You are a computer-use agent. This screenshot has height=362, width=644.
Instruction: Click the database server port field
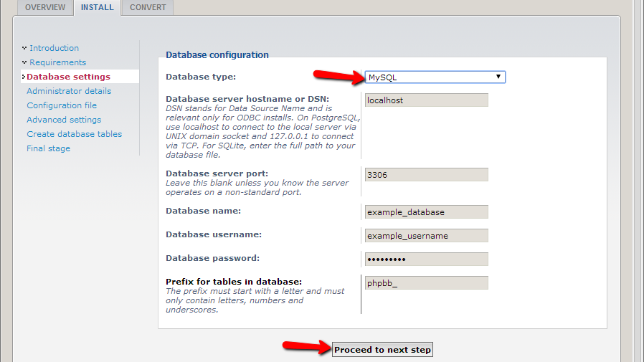(426, 174)
